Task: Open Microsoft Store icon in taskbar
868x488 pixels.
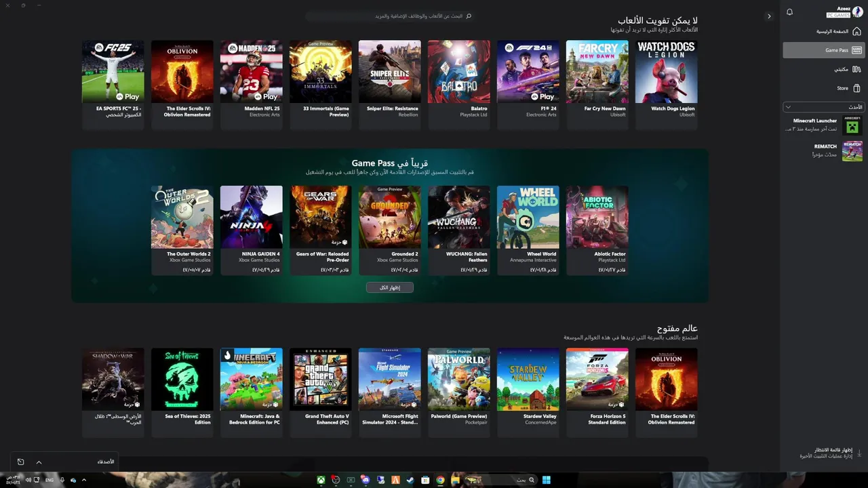Action: (x=425, y=480)
